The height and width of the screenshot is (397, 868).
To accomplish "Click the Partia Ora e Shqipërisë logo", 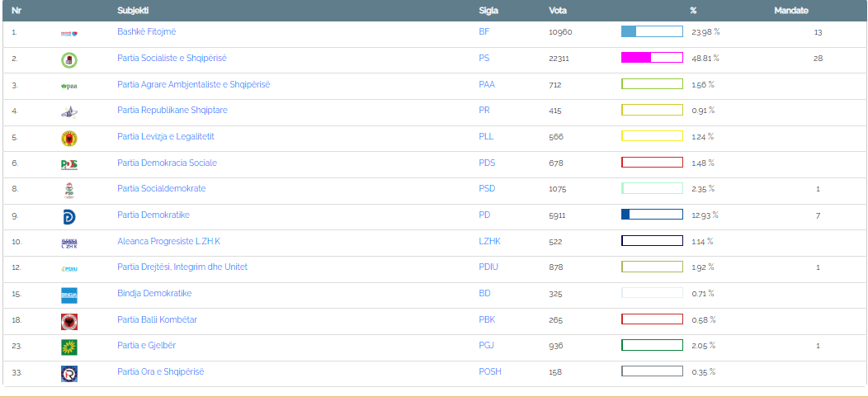I will pos(69,373).
